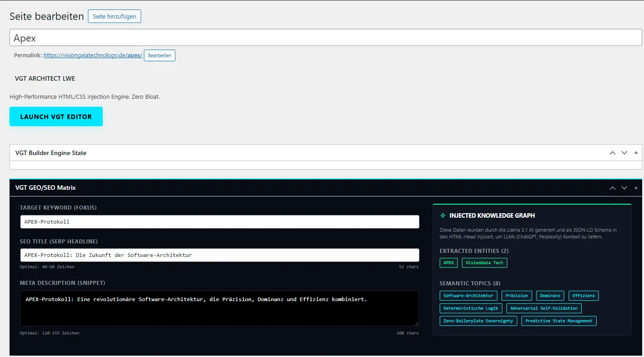644x357 pixels.
Task: Click the 108 chars counter text
Action: click(x=408, y=333)
